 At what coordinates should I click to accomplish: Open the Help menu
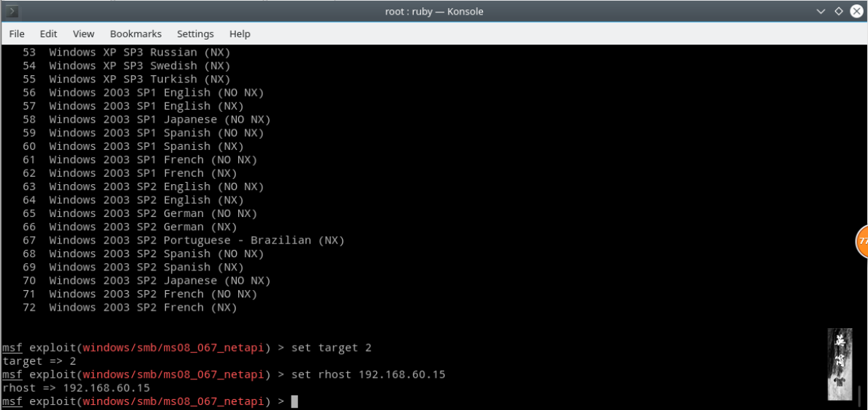pyautogui.click(x=240, y=34)
